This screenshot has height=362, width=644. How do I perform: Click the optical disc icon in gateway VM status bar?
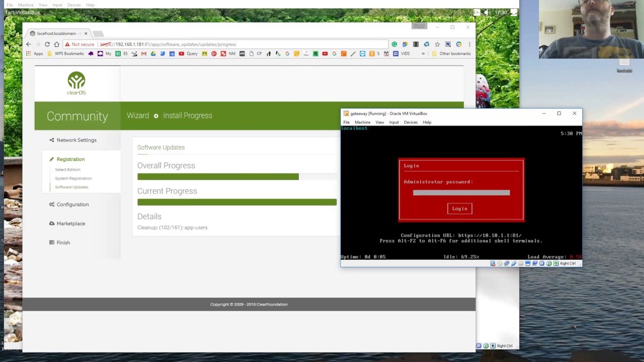500,263
